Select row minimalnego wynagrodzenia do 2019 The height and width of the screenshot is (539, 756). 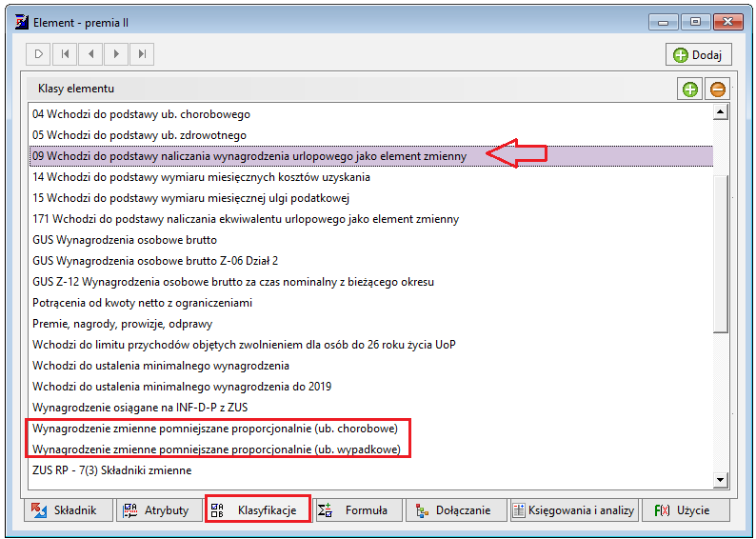coord(370,387)
